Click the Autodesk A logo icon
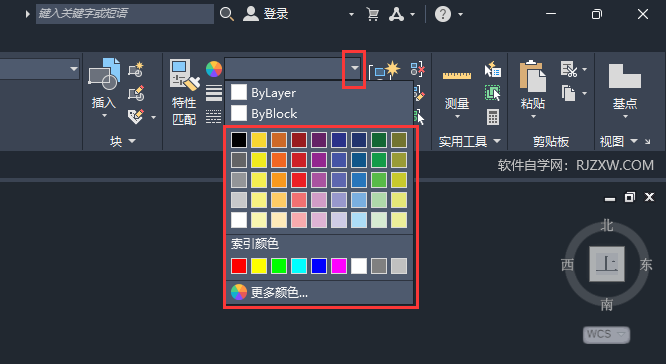This screenshot has width=666, height=364. click(396, 14)
